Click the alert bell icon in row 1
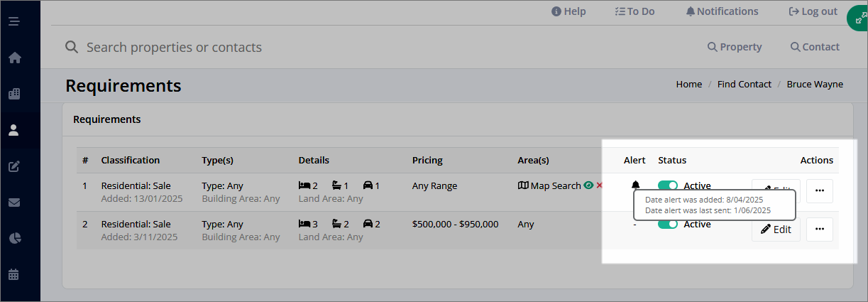The height and width of the screenshot is (302, 868). [x=635, y=185]
